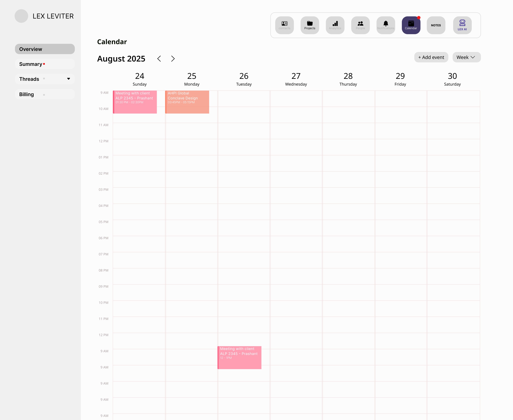
Task: Click the Add event button
Action: point(431,57)
